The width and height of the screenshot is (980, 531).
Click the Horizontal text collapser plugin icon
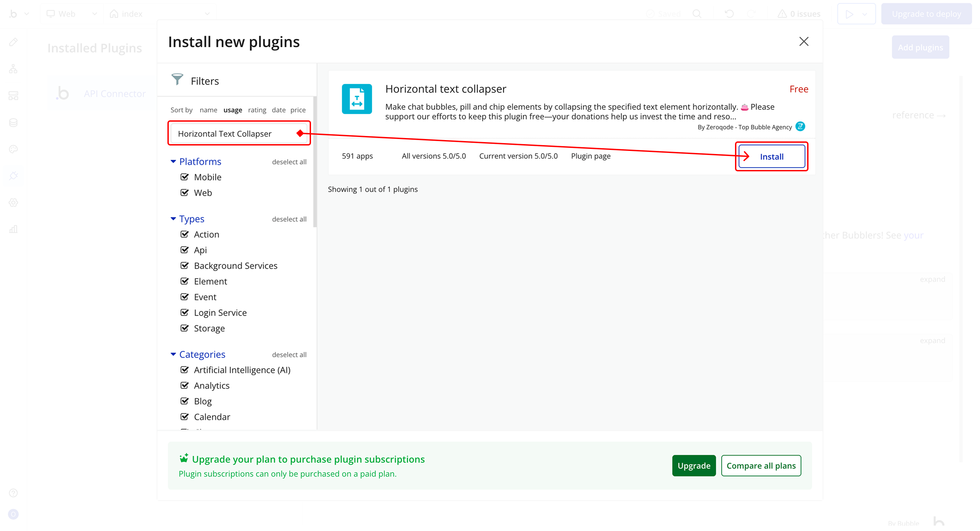(x=357, y=99)
